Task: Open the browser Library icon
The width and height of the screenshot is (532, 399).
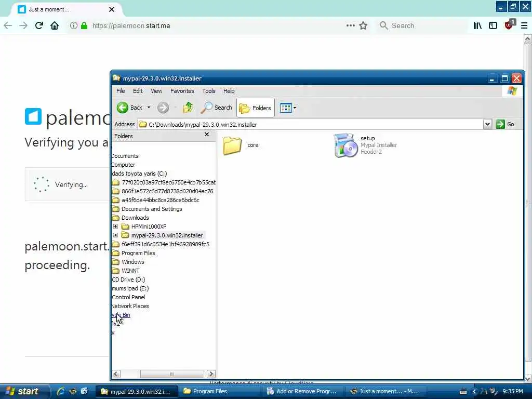Action: (x=477, y=25)
